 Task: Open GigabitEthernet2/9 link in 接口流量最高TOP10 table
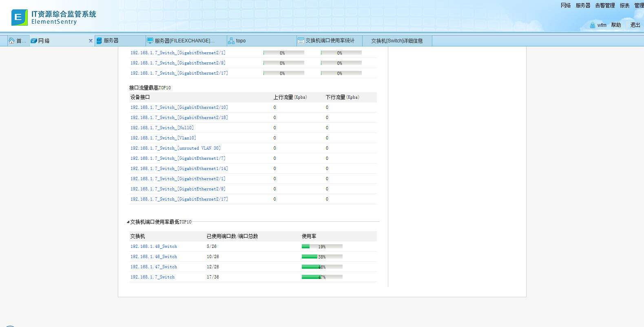click(178, 189)
